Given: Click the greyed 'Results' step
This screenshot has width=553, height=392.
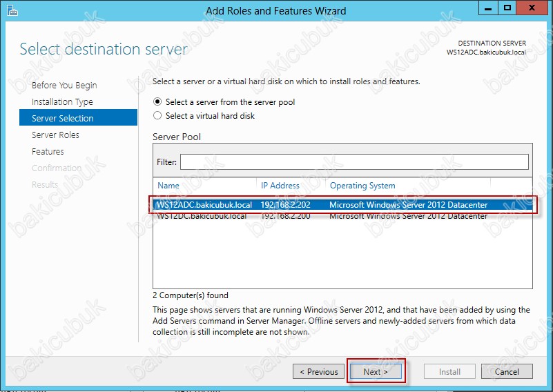Looking at the screenshot, I should tap(45, 185).
